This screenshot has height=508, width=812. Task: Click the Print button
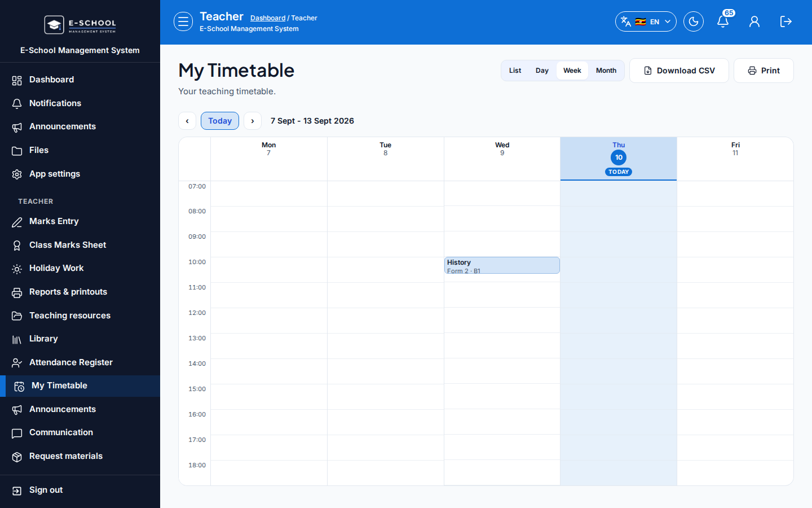tap(764, 71)
